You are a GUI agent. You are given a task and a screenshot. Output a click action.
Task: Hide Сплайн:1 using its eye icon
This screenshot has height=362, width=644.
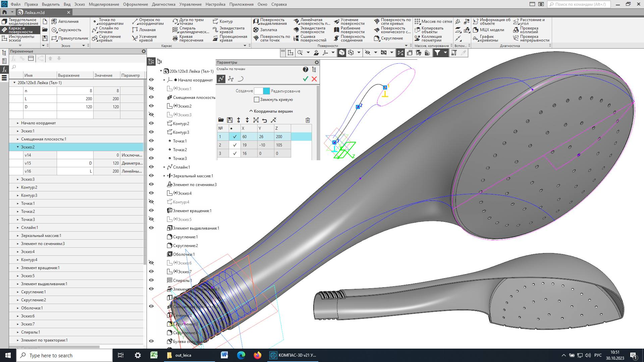(151, 167)
